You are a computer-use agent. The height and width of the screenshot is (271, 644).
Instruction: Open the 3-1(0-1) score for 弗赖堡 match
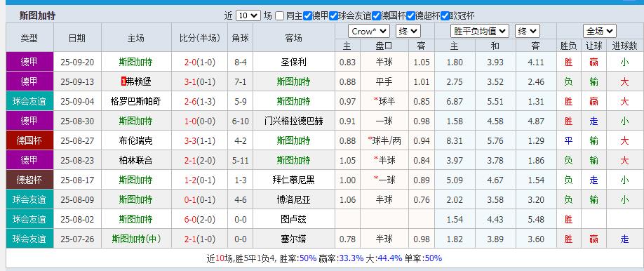coord(200,82)
